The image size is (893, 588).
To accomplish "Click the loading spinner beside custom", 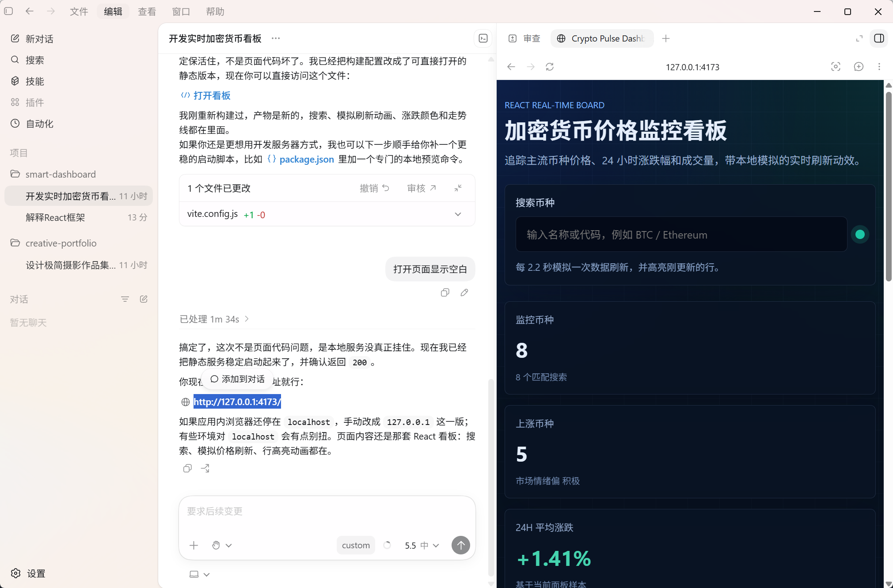I will tap(387, 545).
